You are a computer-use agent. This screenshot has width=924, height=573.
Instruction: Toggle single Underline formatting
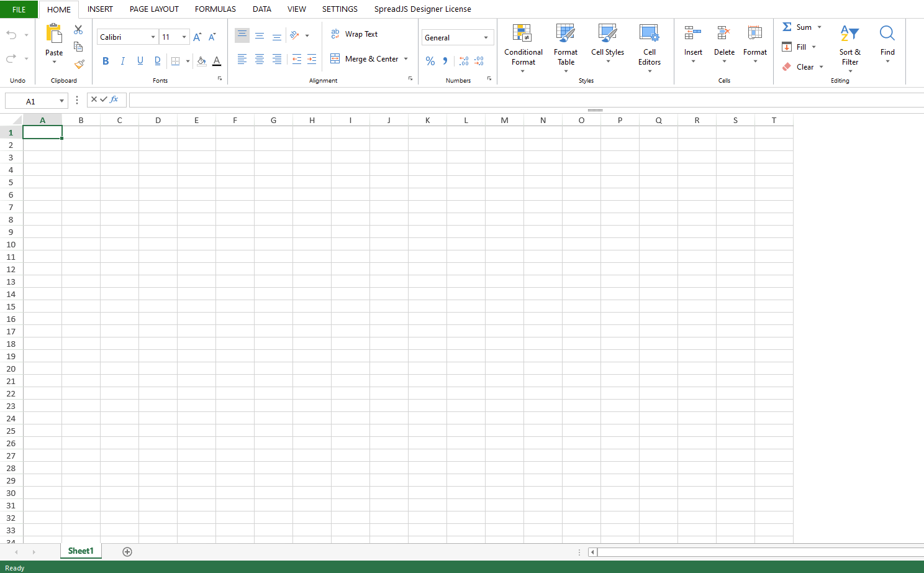(140, 61)
